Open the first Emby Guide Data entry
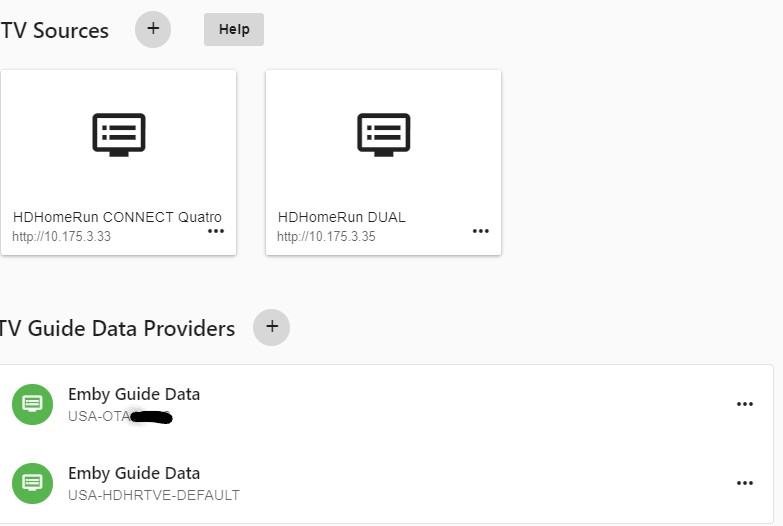This screenshot has width=783, height=526. 134,394
